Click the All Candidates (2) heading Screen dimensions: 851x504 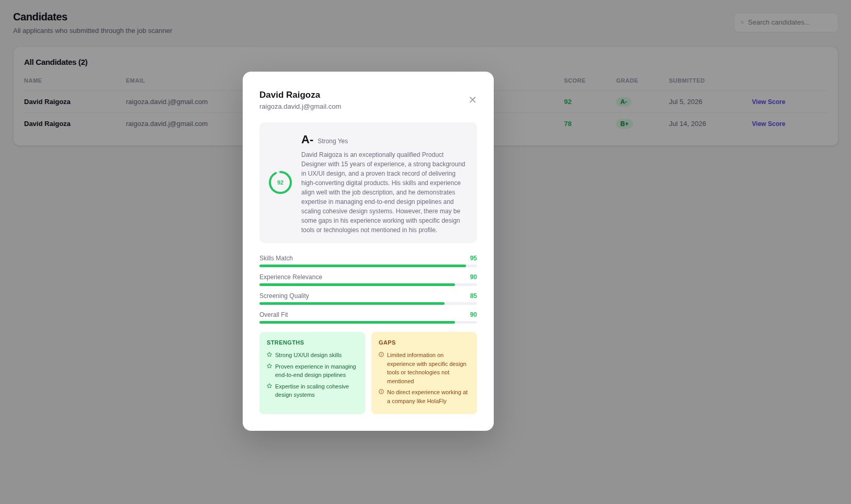(55, 62)
